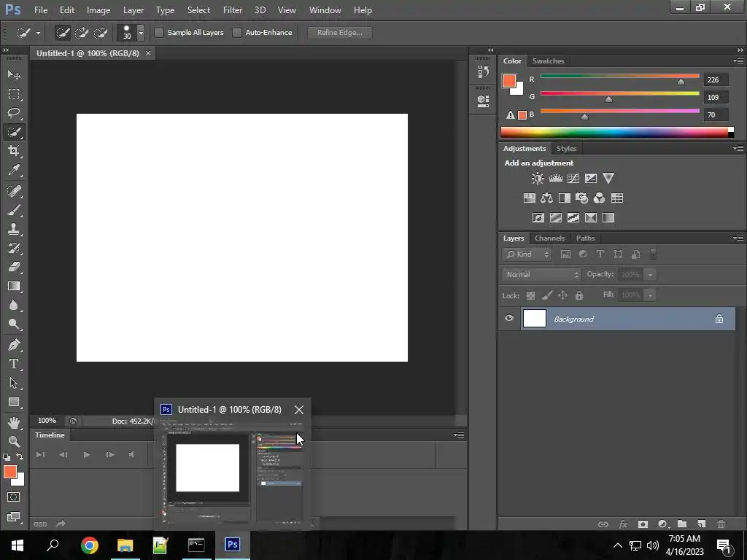Select the Clone Stamp tool
Image resolution: width=747 pixels, height=560 pixels.
[14, 229]
